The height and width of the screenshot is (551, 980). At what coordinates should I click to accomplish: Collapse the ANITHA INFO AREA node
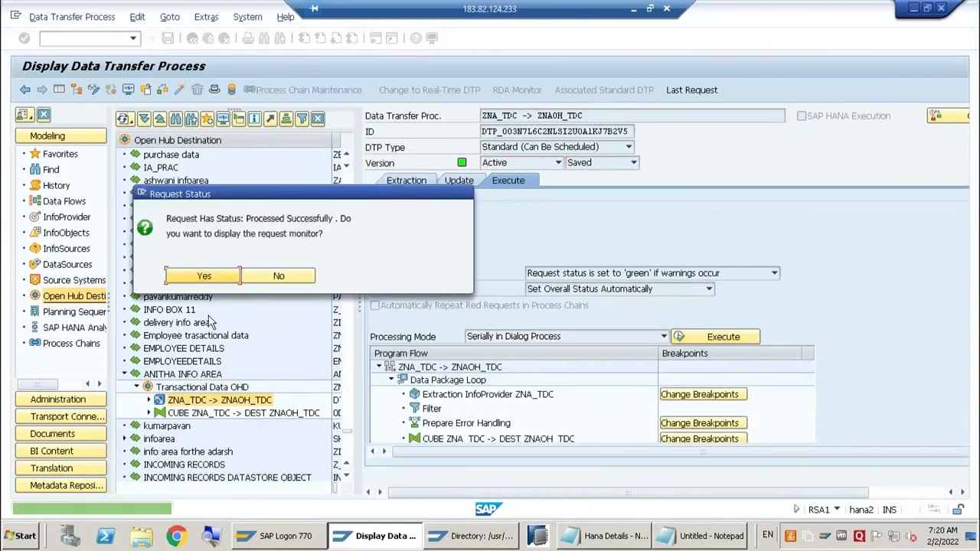pos(124,374)
